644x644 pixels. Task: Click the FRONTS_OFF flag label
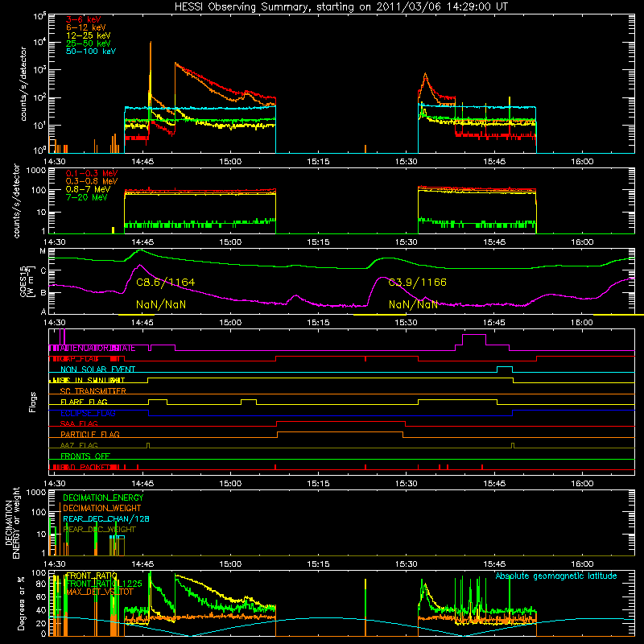coord(85,456)
